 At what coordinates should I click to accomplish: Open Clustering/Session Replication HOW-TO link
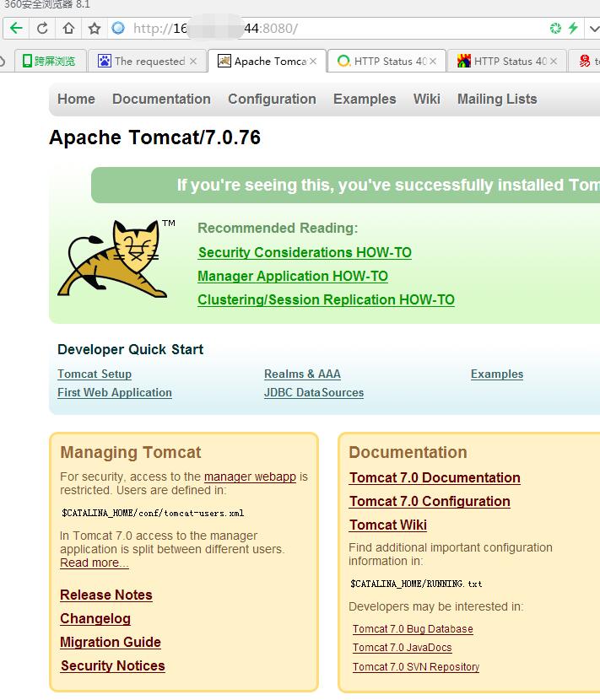326,300
